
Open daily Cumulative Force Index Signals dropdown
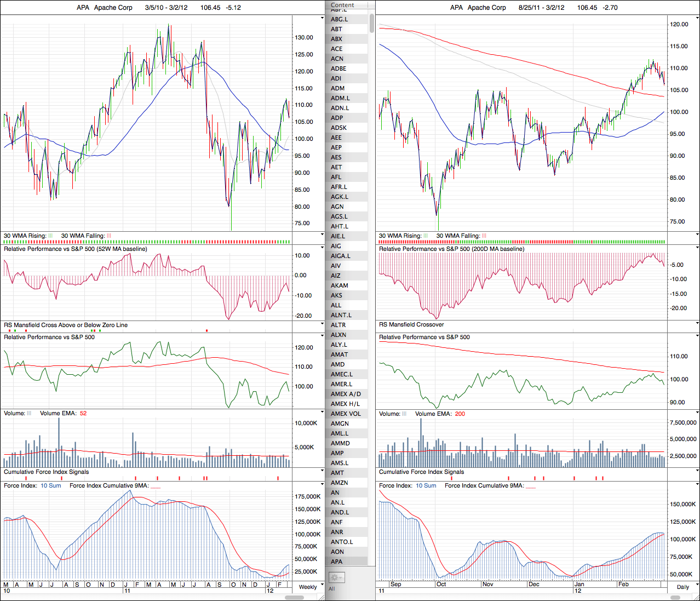697,471
